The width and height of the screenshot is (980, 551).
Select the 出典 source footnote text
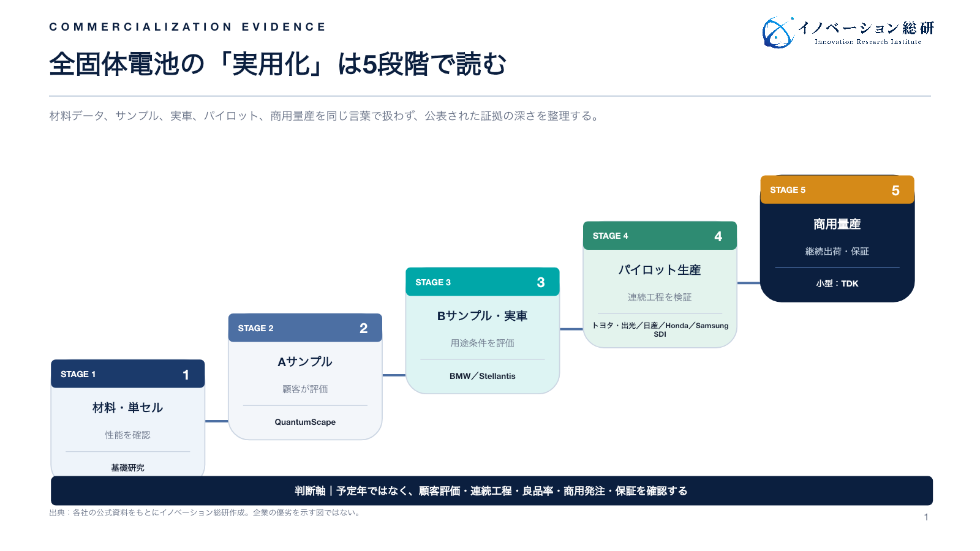pyautogui.click(x=206, y=513)
